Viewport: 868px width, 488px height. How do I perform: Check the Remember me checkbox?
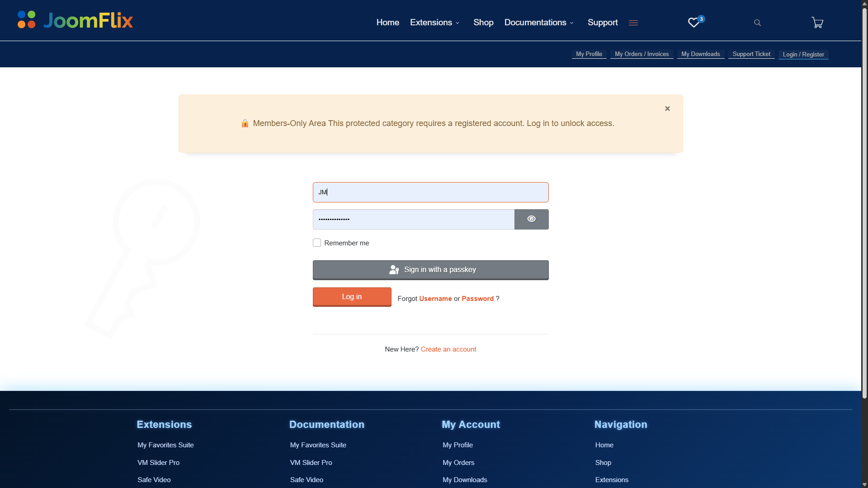tap(317, 243)
